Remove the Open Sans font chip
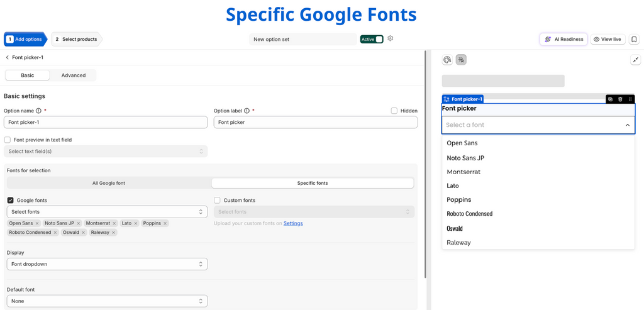The height and width of the screenshot is (310, 644). (37, 223)
